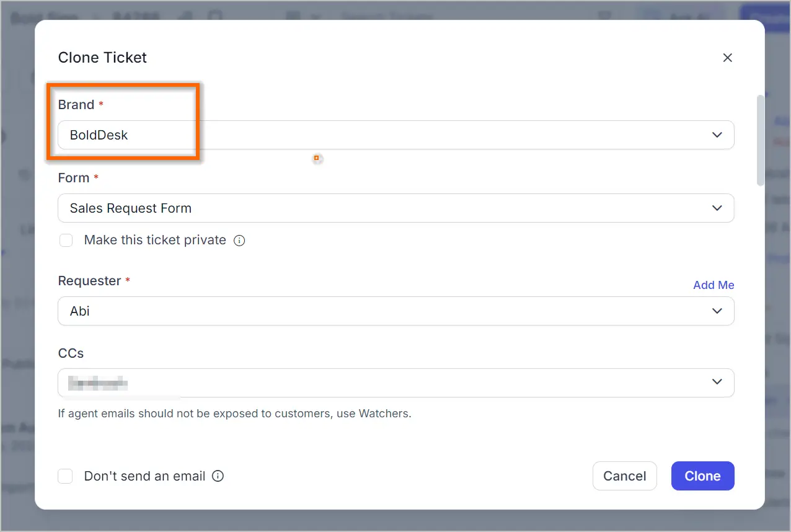This screenshot has height=532, width=791.
Task: Cancel the ticket cloning
Action: click(624, 476)
